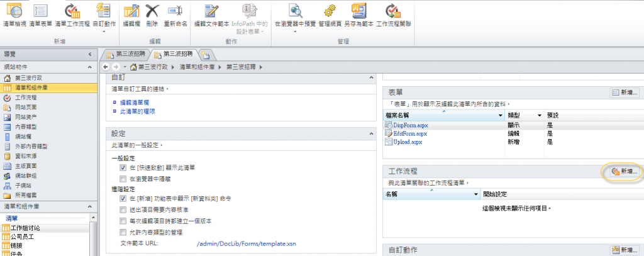644x256 pixels.
Task: Click the 清單檢視 ribbon button
Action: point(14,15)
